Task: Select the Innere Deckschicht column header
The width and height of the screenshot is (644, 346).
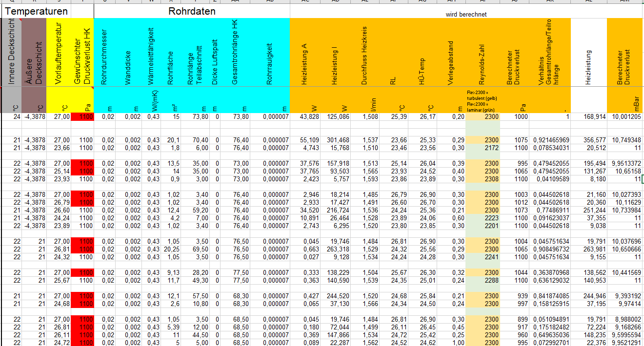Action: pyautogui.click(x=12, y=52)
